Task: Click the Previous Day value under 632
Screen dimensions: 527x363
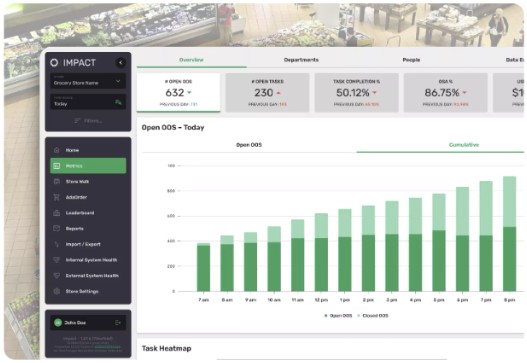Action: coord(194,105)
